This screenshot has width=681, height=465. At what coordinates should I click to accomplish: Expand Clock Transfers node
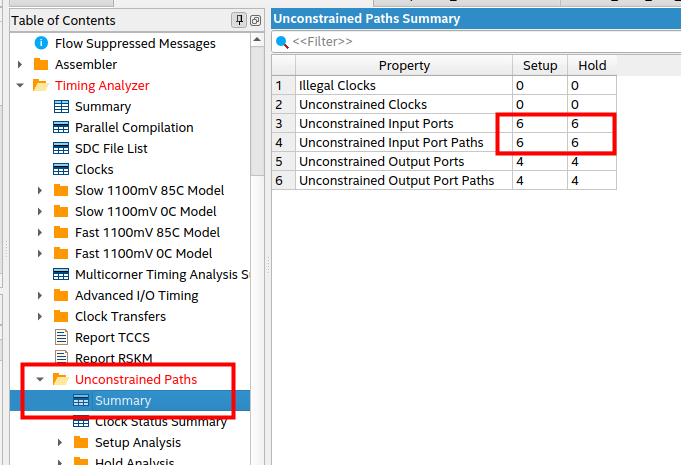point(40,316)
